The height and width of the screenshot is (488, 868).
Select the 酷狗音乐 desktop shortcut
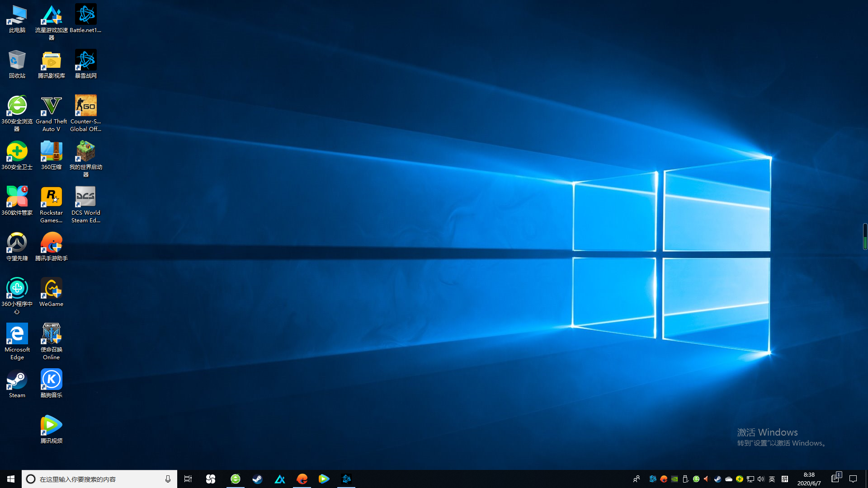[52, 384]
